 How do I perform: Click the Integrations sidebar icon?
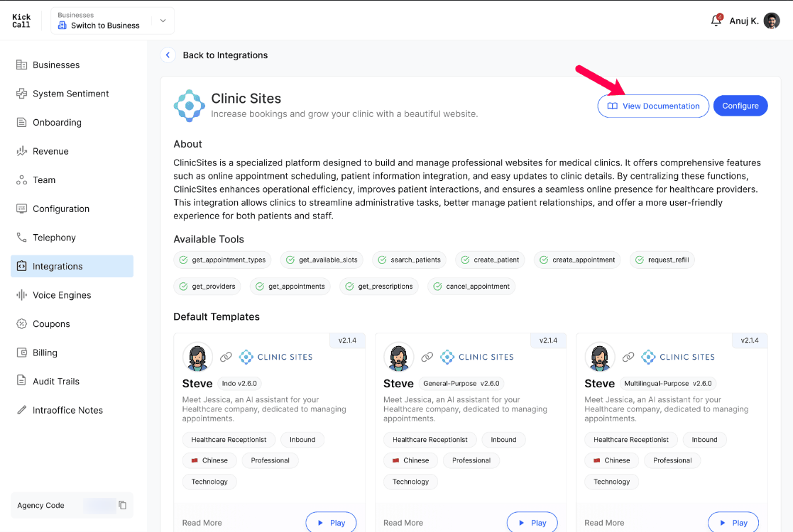tap(21, 266)
